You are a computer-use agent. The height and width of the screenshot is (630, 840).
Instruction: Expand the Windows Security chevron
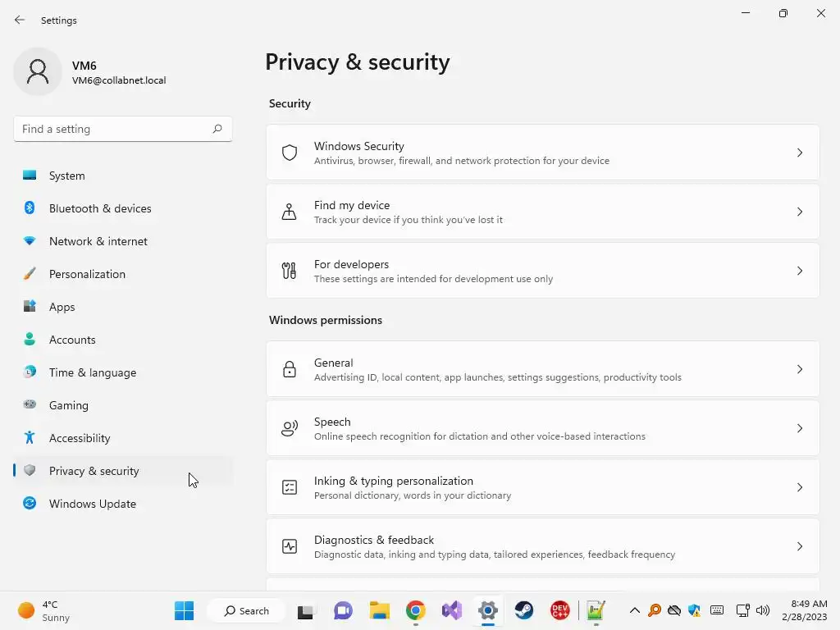800,153
